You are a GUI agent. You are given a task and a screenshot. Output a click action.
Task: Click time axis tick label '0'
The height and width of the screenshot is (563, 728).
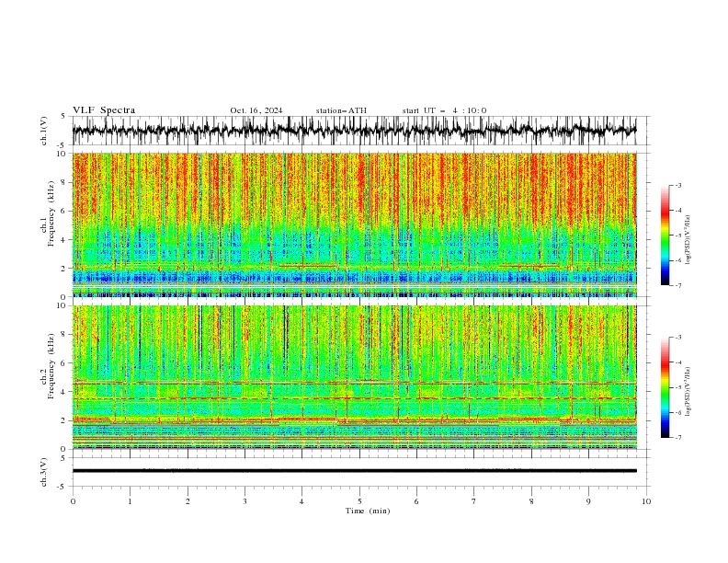(x=73, y=501)
